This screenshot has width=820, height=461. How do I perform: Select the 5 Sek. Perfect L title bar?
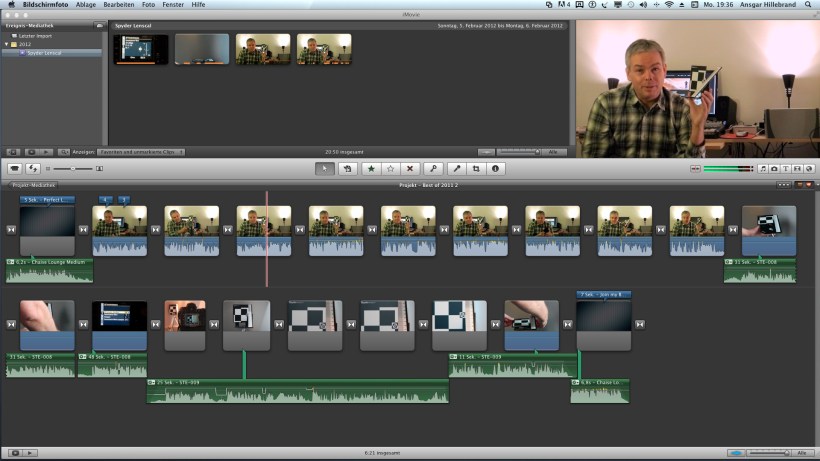coord(47,200)
